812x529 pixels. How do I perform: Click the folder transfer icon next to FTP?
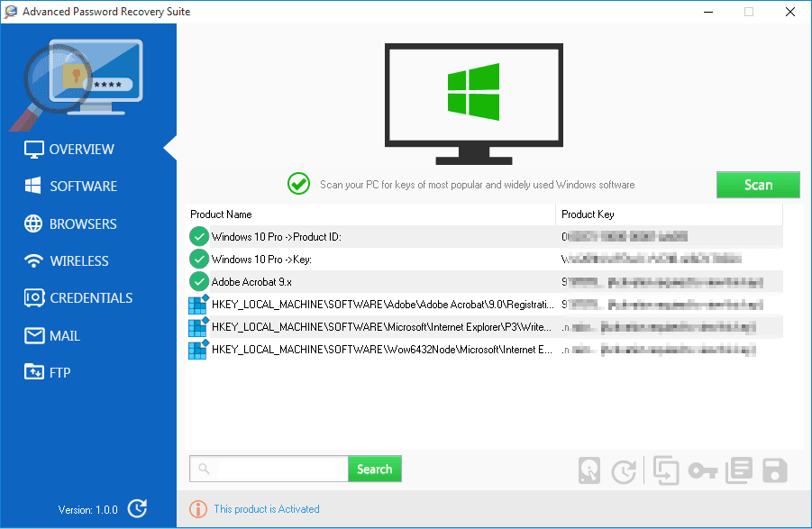point(33,371)
